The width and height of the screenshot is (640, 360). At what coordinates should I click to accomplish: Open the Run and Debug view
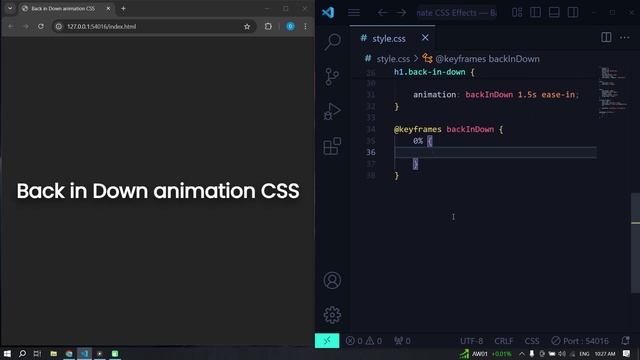332,111
